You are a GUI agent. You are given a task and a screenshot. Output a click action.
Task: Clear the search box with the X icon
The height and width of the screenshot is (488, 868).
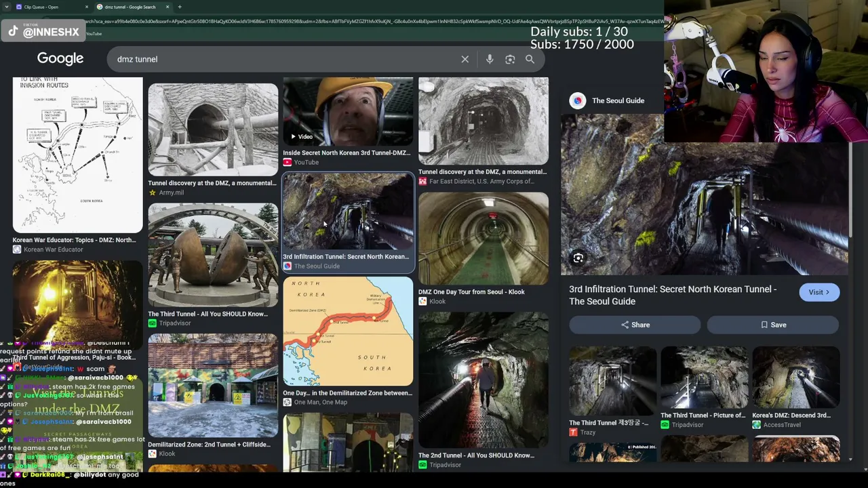(465, 59)
